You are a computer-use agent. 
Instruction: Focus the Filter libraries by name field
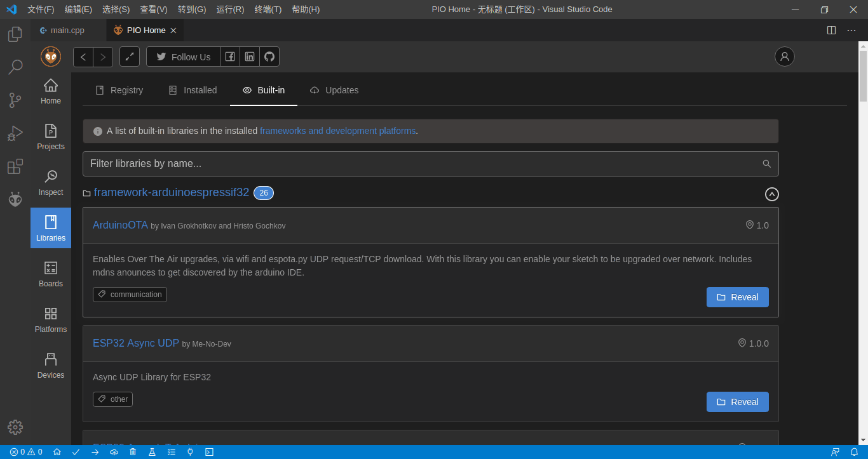coord(430,164)
